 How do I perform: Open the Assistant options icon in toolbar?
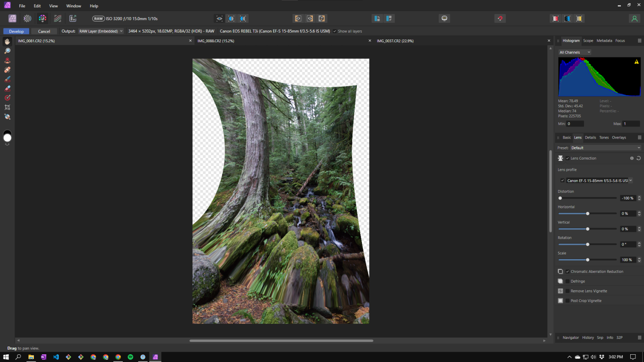444,18
